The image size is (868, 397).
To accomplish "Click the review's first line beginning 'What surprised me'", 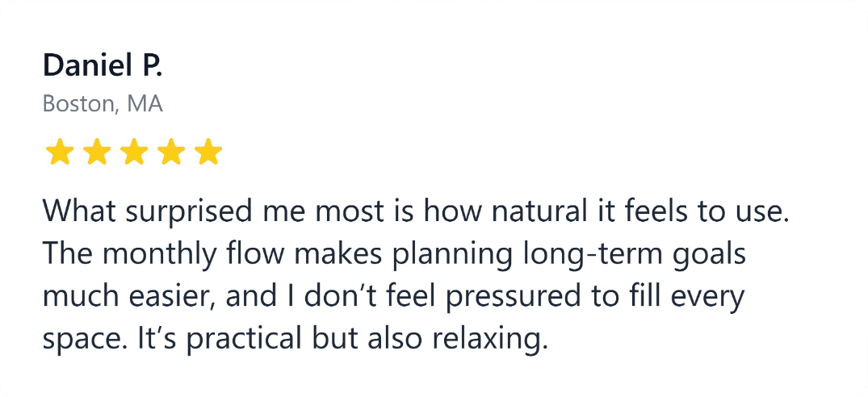I will 414,212.
